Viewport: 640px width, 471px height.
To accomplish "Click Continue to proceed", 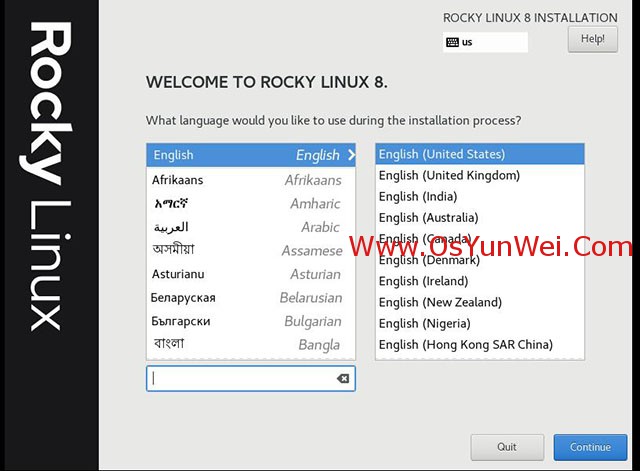I will (590, 447).
